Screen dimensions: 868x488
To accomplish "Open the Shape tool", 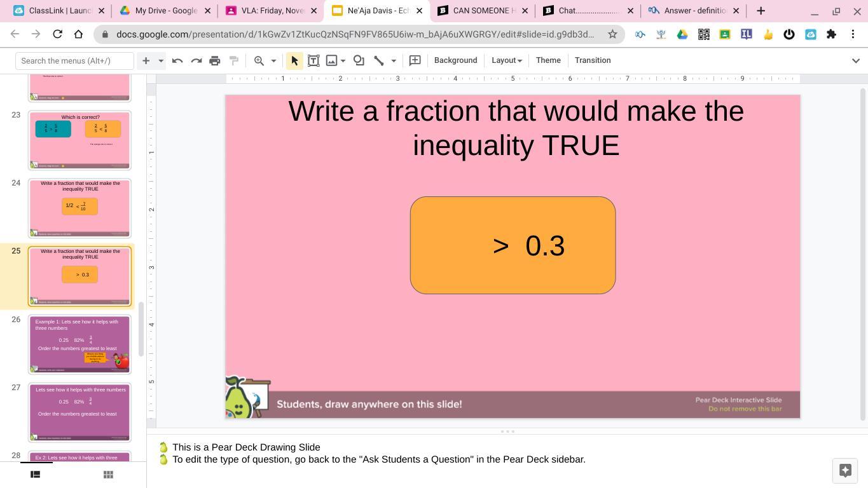I will 359,60.
